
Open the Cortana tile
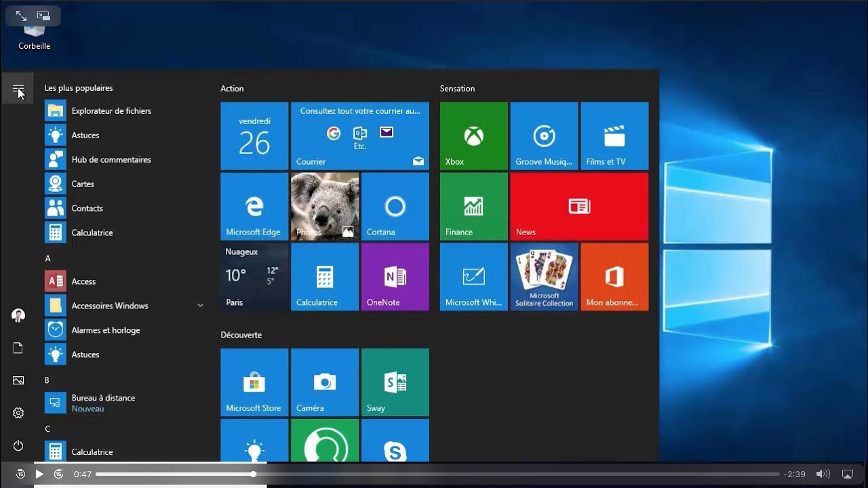pyautogui.click(x=395, y=207)
